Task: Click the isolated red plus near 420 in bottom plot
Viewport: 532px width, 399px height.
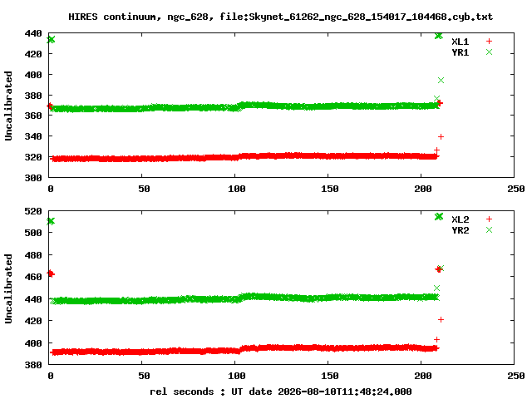Action: click(x=441, y=319)
